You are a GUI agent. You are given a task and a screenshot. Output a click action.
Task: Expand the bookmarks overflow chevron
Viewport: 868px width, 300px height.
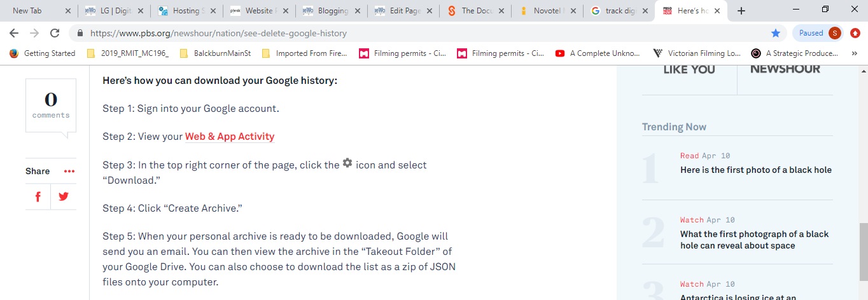855,53
